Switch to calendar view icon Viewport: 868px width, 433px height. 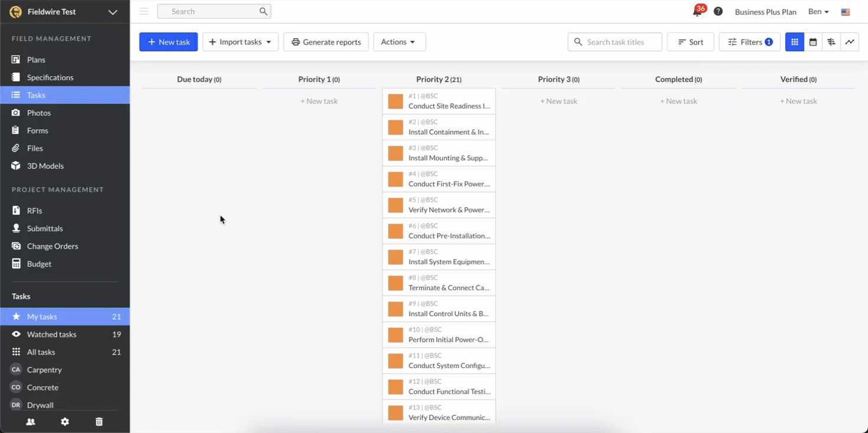[813, 42]
